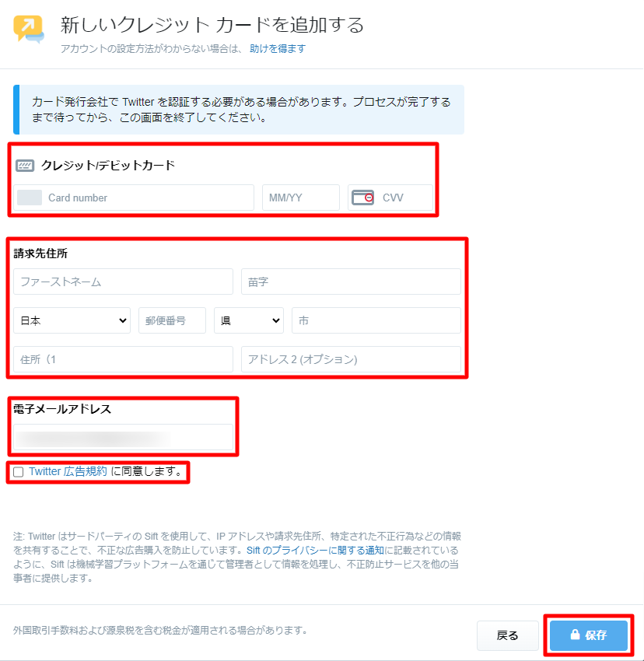Click the keyboard icon beside クレジット/デビットカード
The width and height of the screenshot is (644, 661).
click(x=25, y=166)
